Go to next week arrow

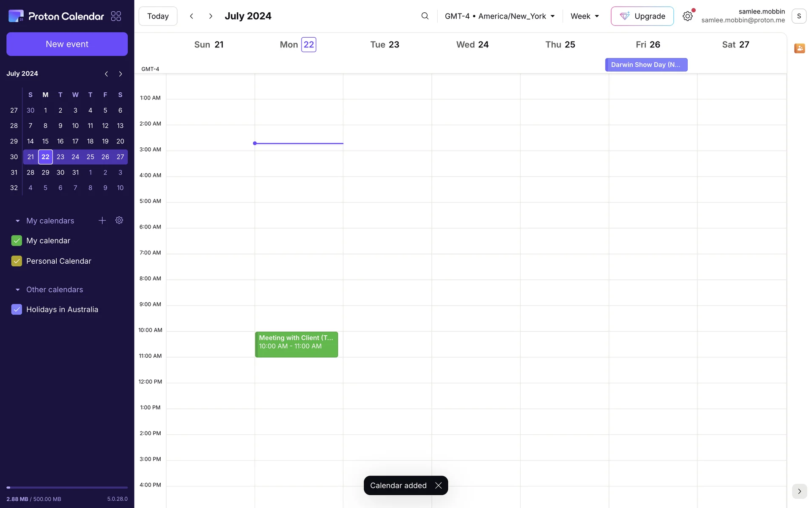click(211, 16)
